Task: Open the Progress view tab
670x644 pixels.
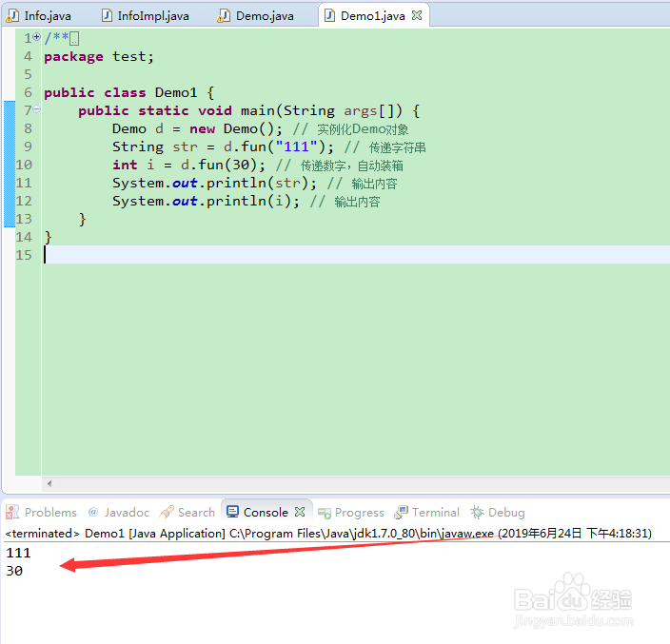Action: pos(351,512)
